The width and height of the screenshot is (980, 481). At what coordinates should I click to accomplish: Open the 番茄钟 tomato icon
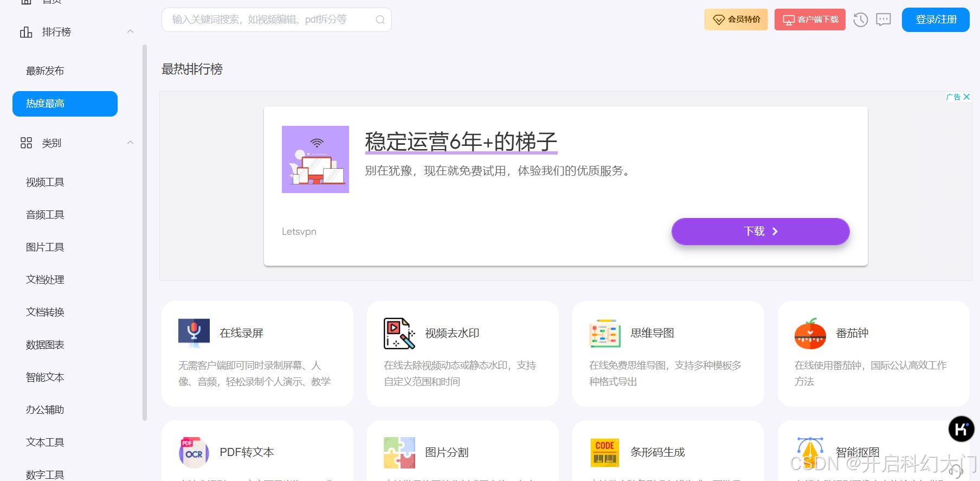pos(810,333)
